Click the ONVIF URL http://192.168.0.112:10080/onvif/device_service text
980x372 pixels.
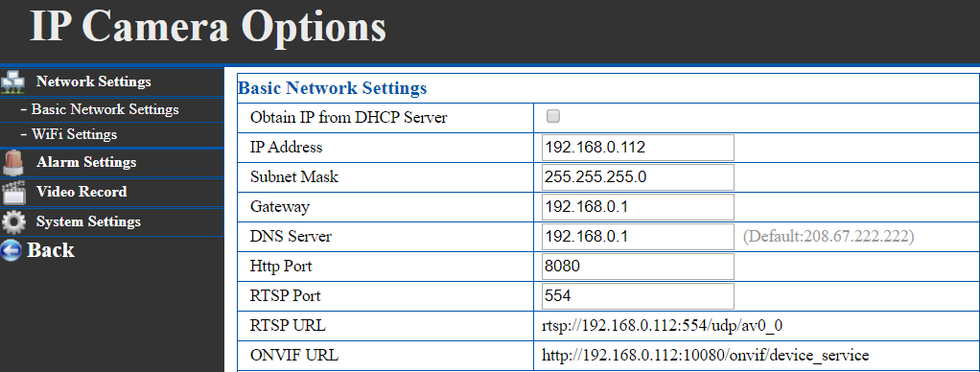coord(706,356)
